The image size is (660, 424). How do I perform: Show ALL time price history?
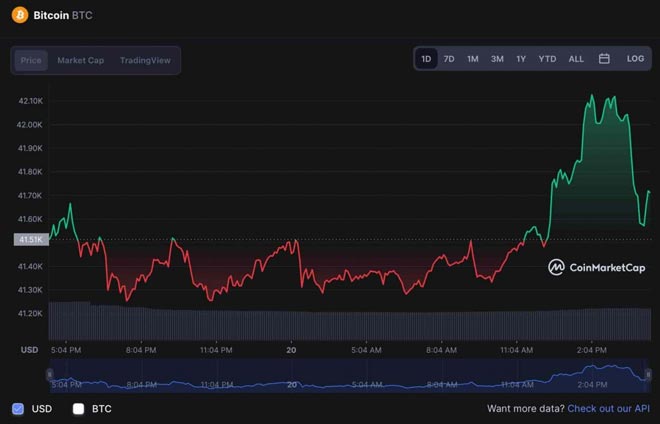pyautogui.click(x=576, y=59)
